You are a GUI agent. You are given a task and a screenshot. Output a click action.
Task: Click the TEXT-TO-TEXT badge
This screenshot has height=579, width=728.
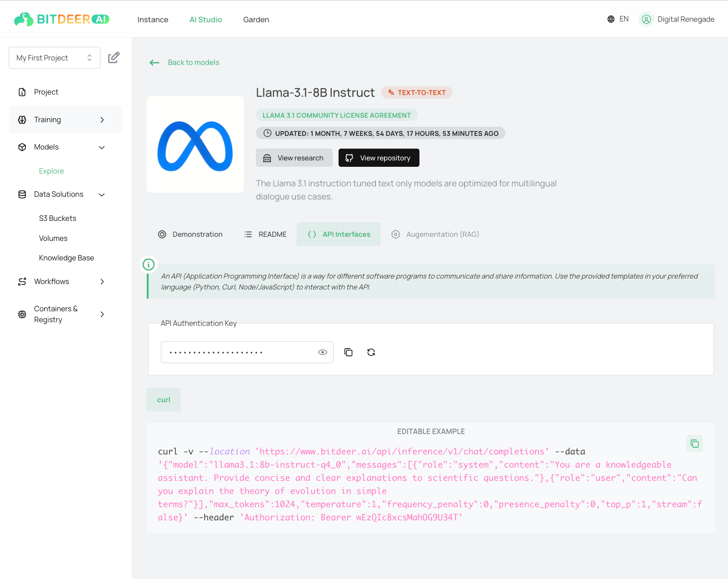pyautogui.click(x=417, y=93)
